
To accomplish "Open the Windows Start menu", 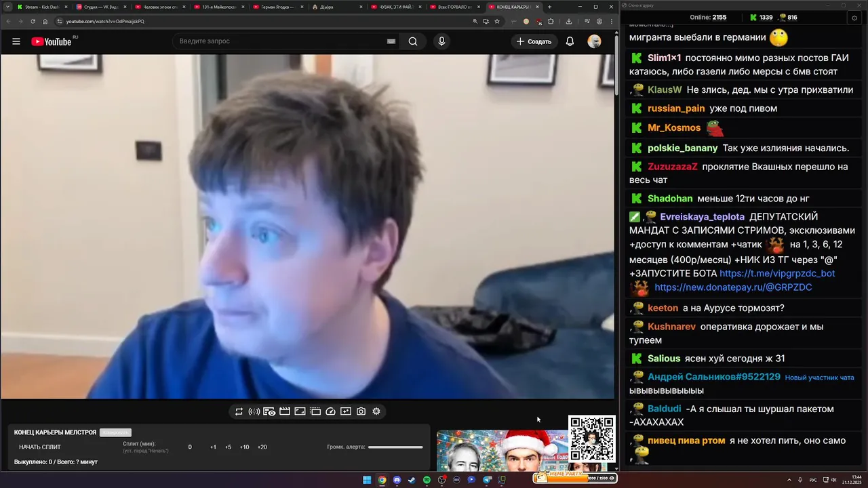I will pos(367,480).
